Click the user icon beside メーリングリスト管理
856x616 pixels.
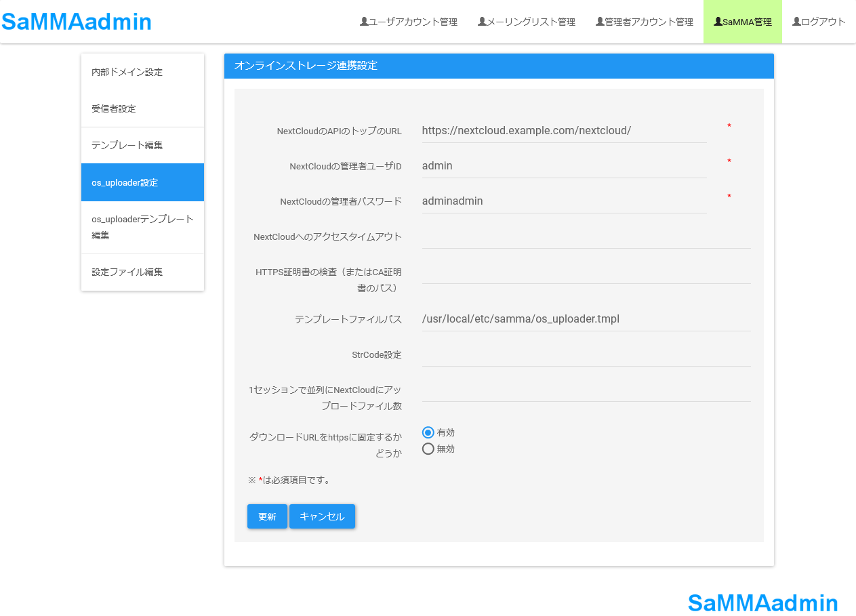(x=482, y=22)
